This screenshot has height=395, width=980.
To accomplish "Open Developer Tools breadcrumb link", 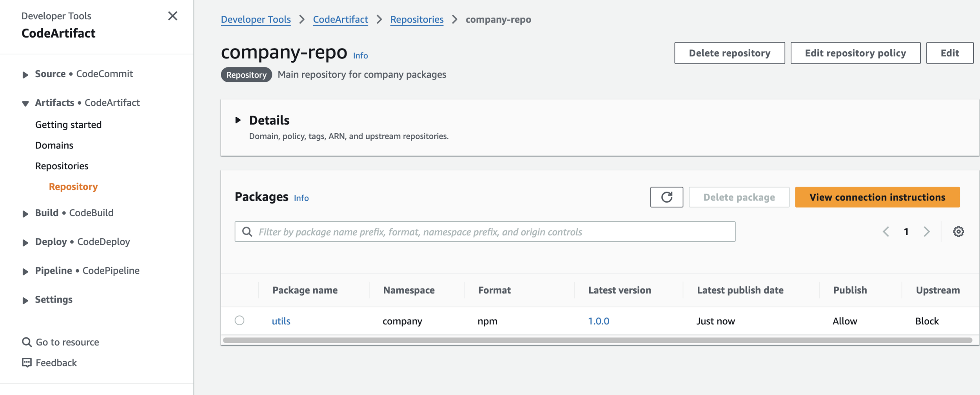I will [x=256, y=20].
